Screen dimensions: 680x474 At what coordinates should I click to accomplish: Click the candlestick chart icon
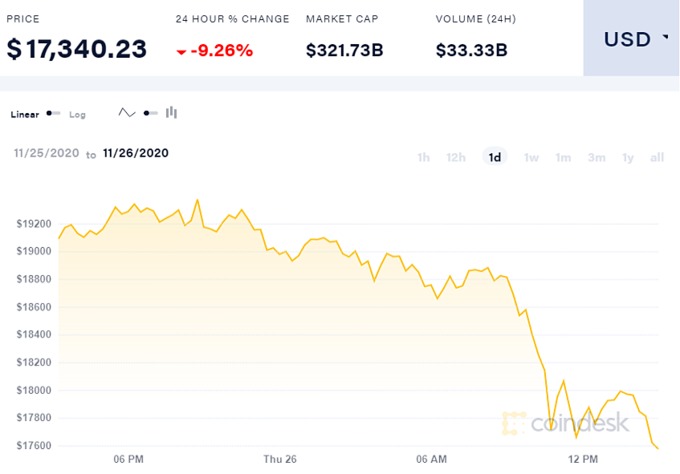click(x=171, y=113)
